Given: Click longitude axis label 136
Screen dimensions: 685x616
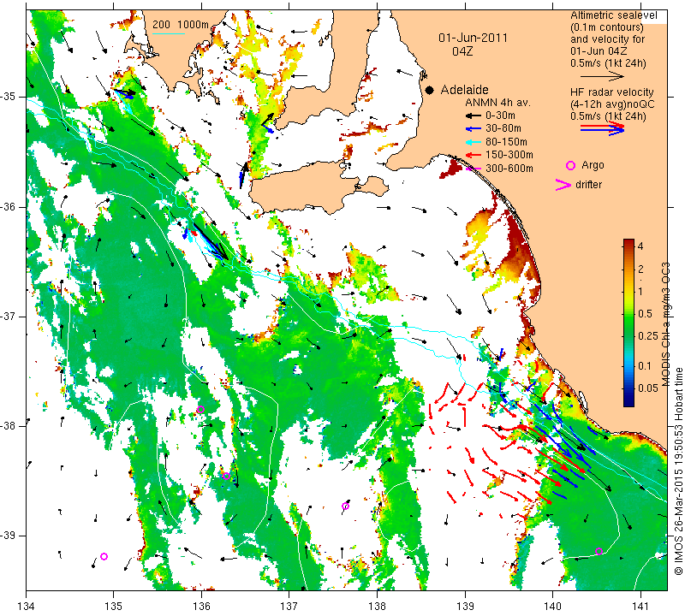Looking at the screenshot, I should coord(201,606).
